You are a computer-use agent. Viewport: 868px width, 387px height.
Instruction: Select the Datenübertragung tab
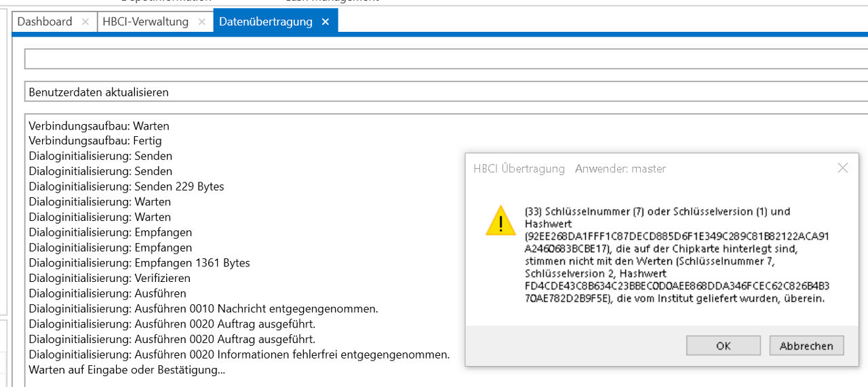tap(266, 22)
